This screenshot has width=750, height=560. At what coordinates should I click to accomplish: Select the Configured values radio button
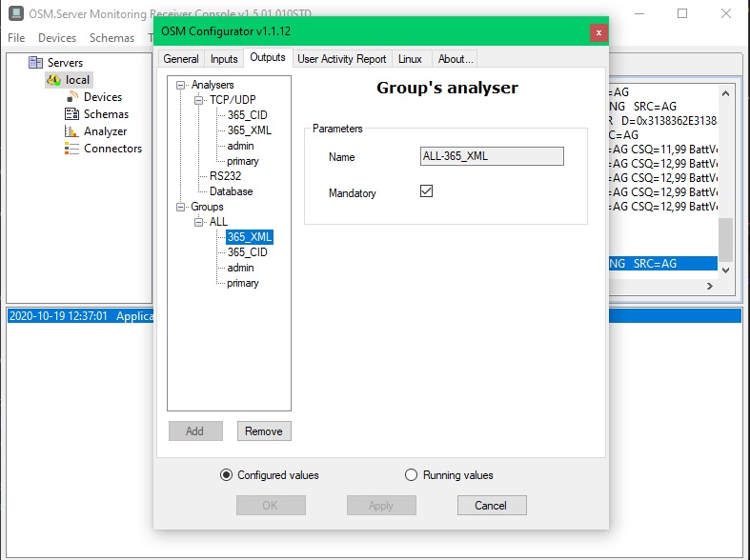(226, 475)
